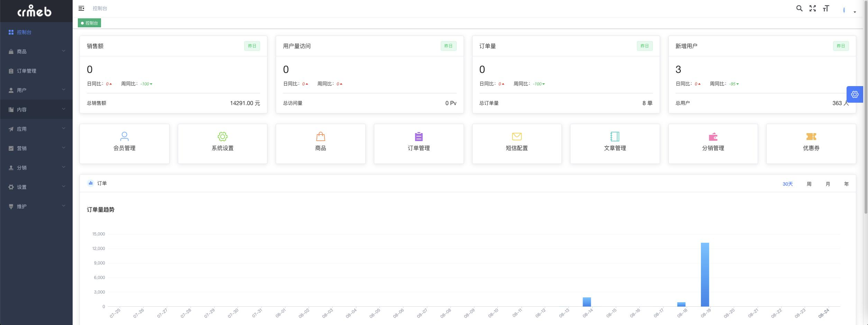Viewport: 868px width, 325px height.
Task: Switch to the 控制台 page tab
Action: (x=89, y=23)
